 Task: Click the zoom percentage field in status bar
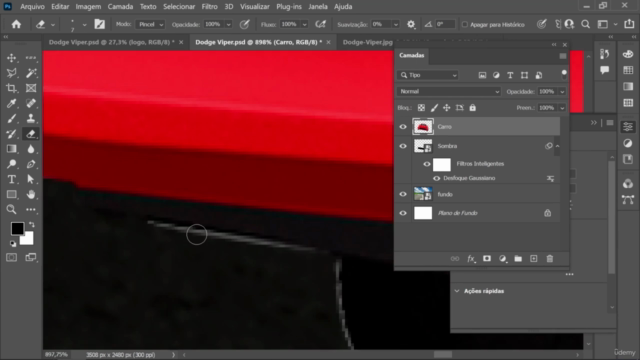click(x=56, y=355)
